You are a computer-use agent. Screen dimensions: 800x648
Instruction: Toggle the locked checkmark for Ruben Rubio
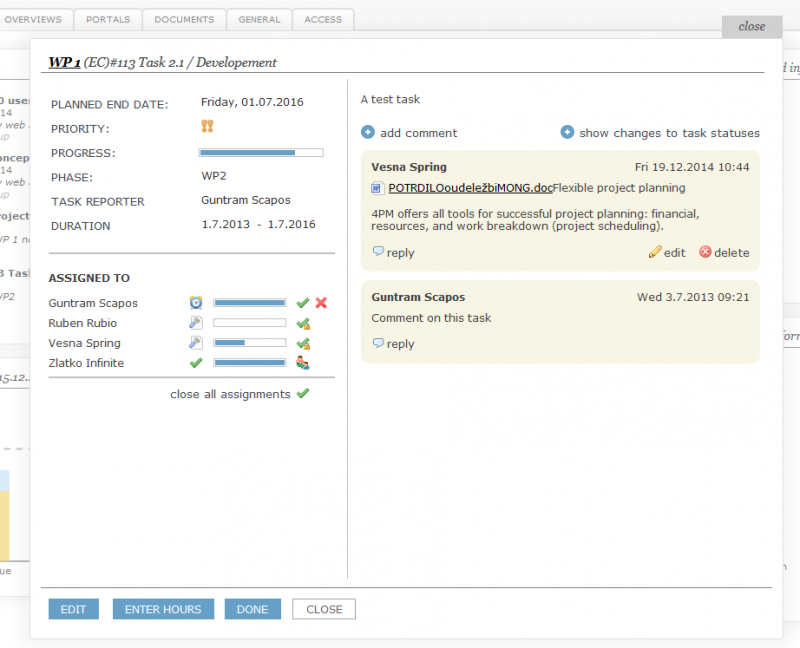(303, 323)
